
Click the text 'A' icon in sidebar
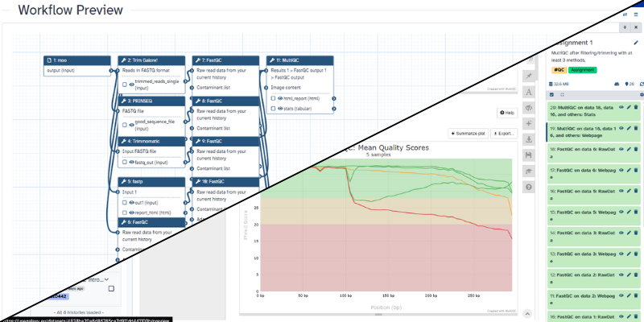529,92
